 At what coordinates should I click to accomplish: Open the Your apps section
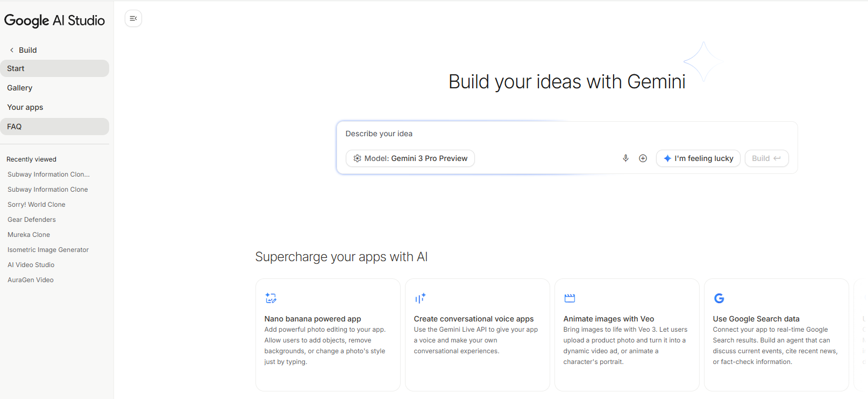25,107
